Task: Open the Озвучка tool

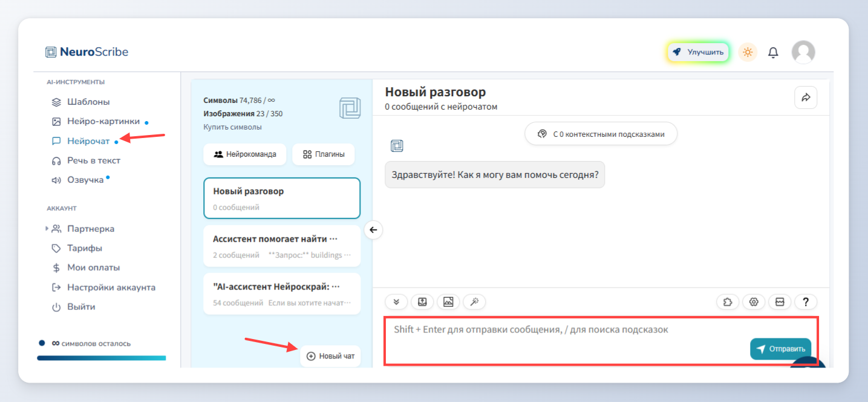Action: click(85, 180)
